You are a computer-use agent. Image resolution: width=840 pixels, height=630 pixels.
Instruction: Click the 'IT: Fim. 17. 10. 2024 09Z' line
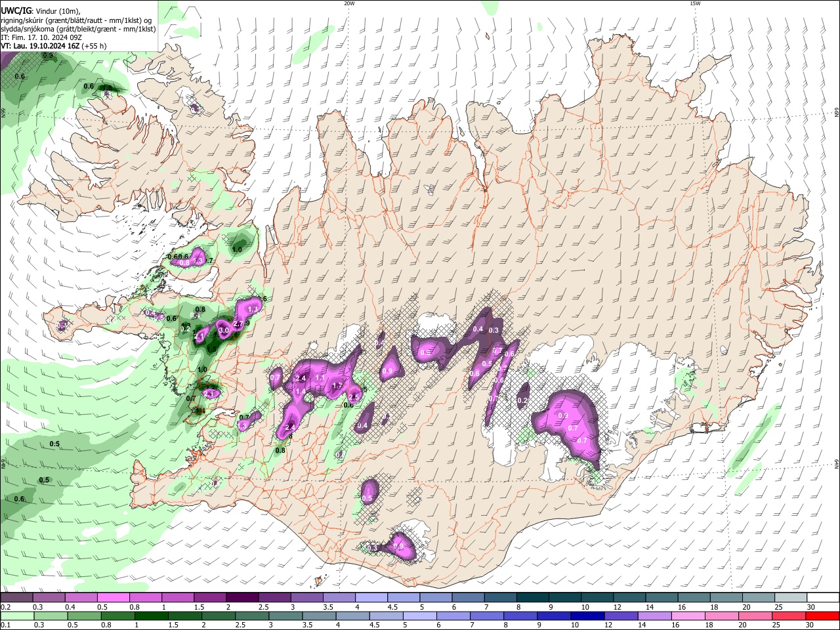[x=41, y=37]
